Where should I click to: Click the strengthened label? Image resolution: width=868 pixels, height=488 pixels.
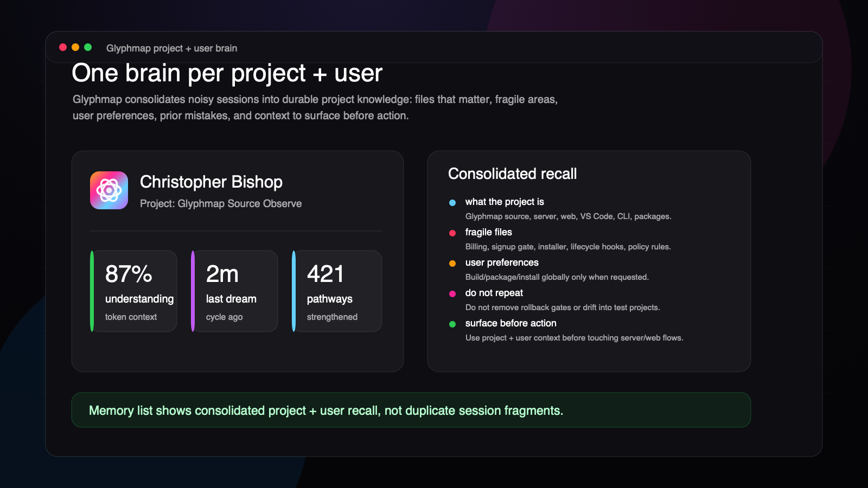[332, 317]
